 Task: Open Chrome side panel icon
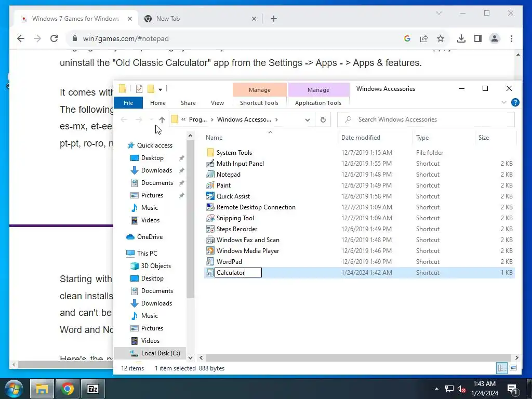478,38
